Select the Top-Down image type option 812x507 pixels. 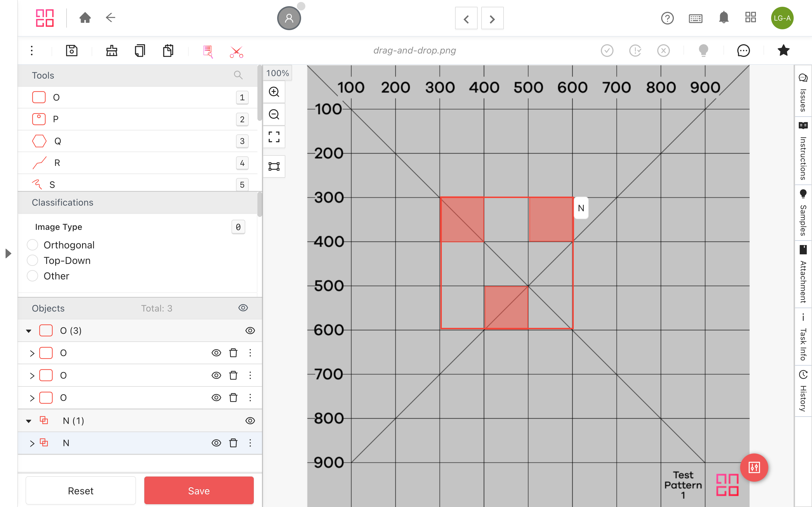32,261
